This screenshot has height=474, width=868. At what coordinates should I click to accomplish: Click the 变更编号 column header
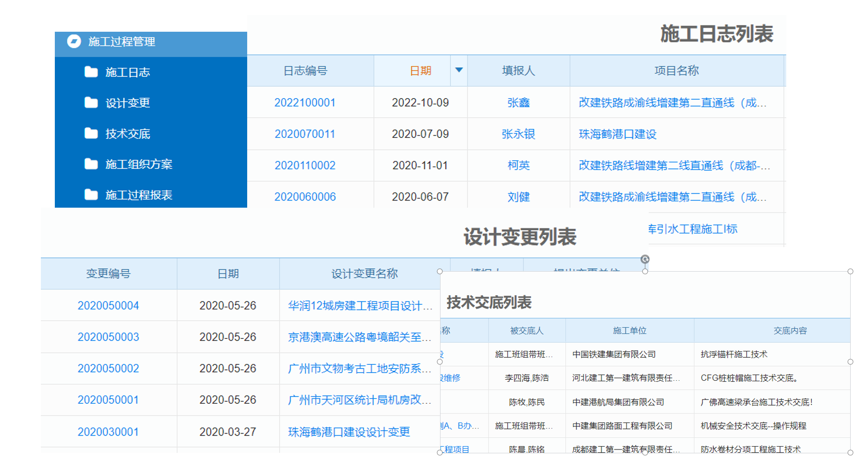pyautogui.click(x=108, y=274)
